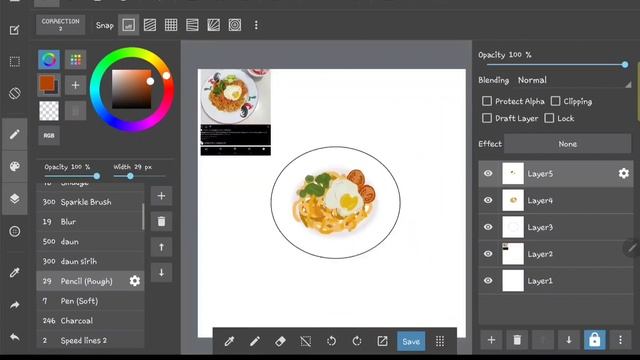
Task: Open dotted grid menu in bottom toolbar
Action: (440, 341)
